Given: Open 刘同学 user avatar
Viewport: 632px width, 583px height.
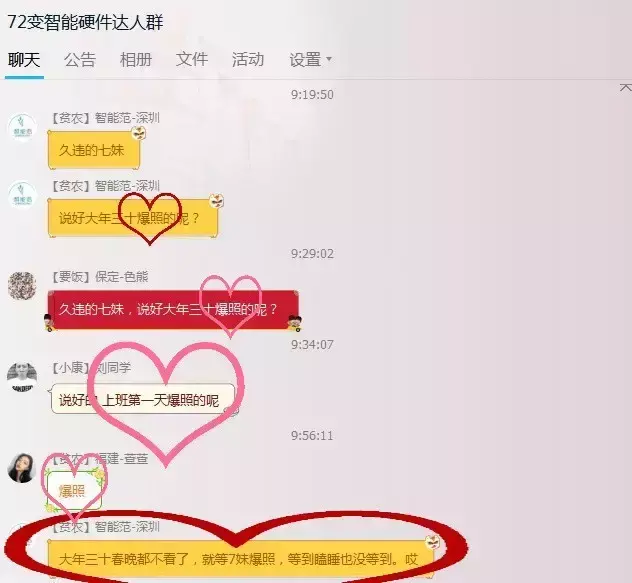Looking at the screenshot, I should [x=22, y=377].
